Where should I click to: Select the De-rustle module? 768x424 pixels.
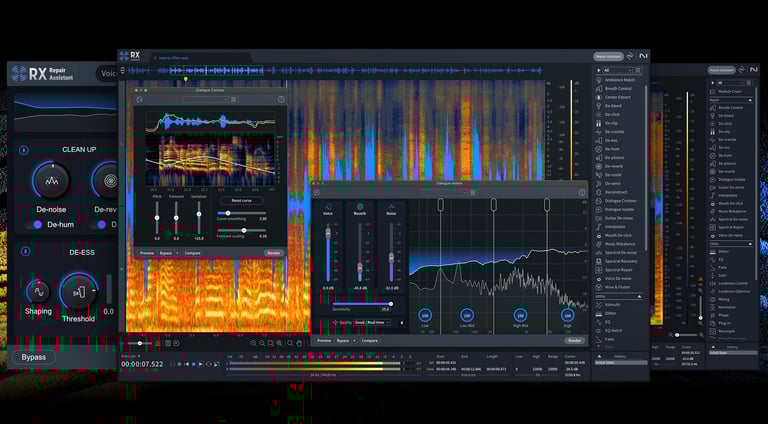point(609,175)
